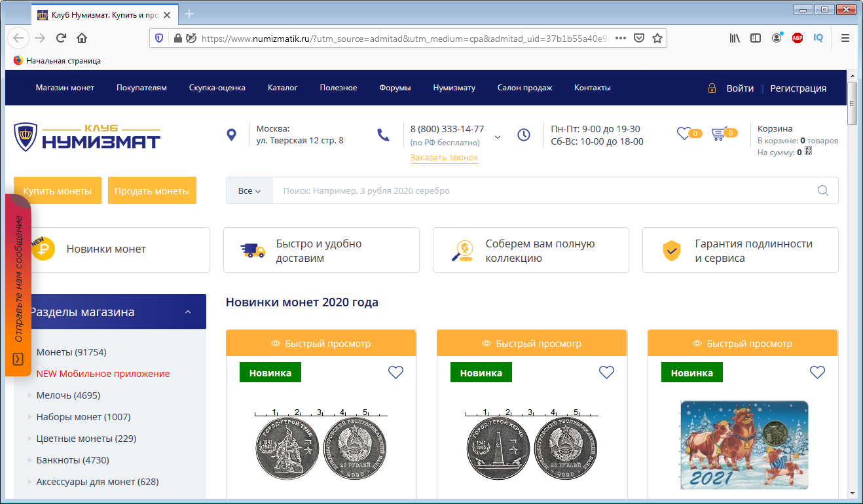Click the browser Forward arrow button

[40, 38]
